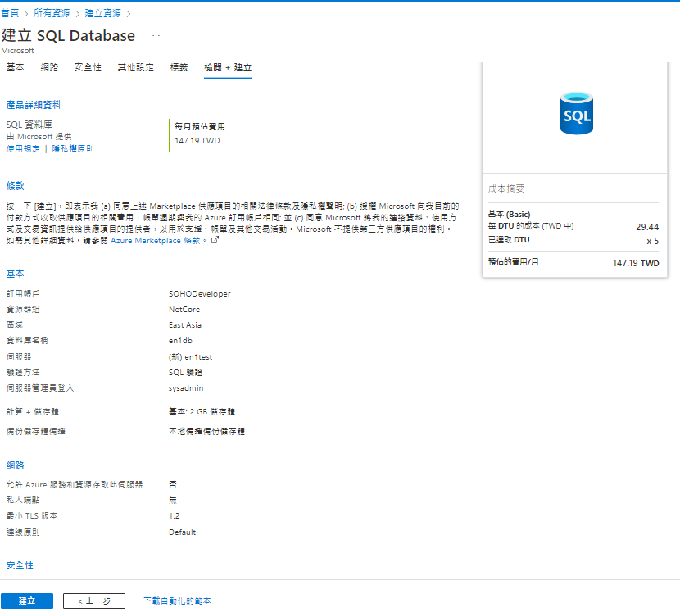Click the 成本摘要 heading

point(506,188)
